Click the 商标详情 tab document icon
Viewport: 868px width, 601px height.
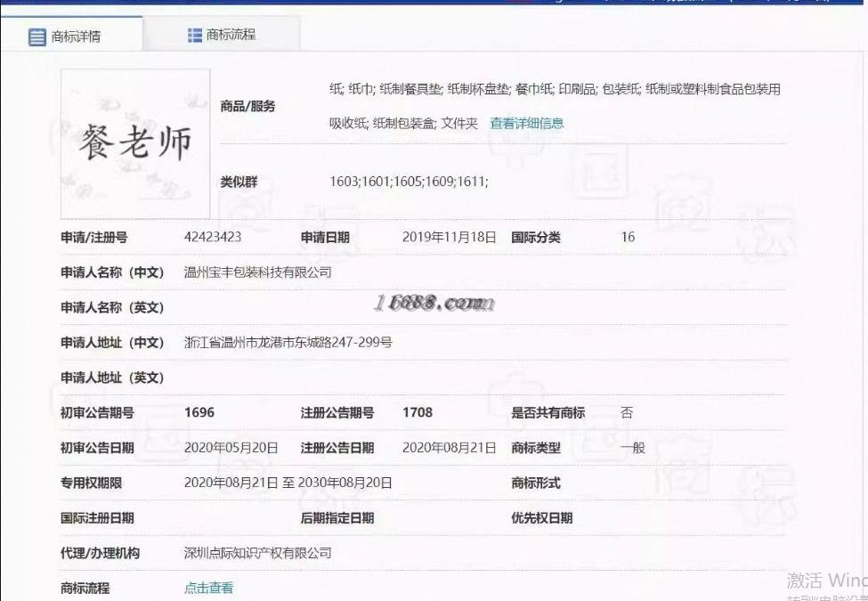point(37,37)
